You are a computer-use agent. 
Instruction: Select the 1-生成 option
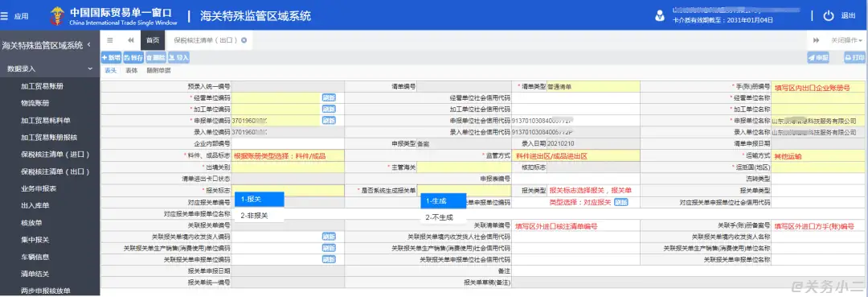[x=443, y=200]
